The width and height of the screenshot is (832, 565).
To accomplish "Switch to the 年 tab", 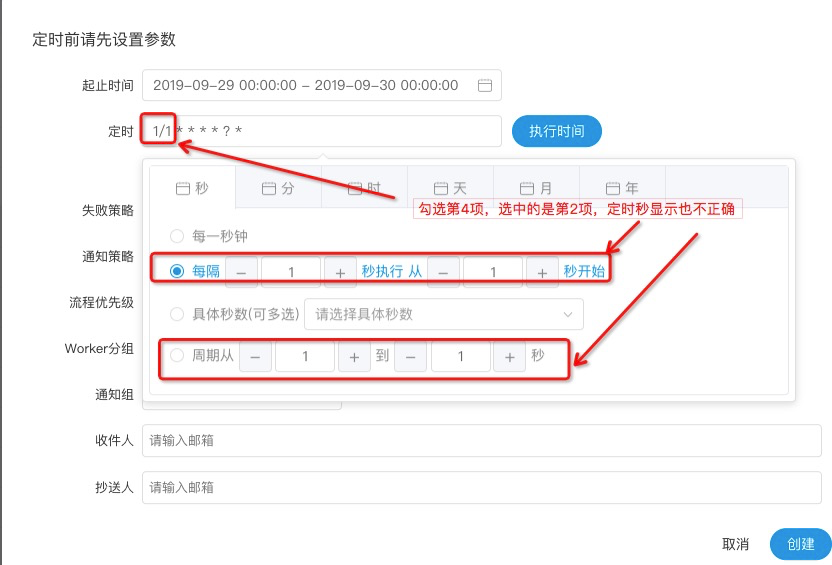I will 622,188.
